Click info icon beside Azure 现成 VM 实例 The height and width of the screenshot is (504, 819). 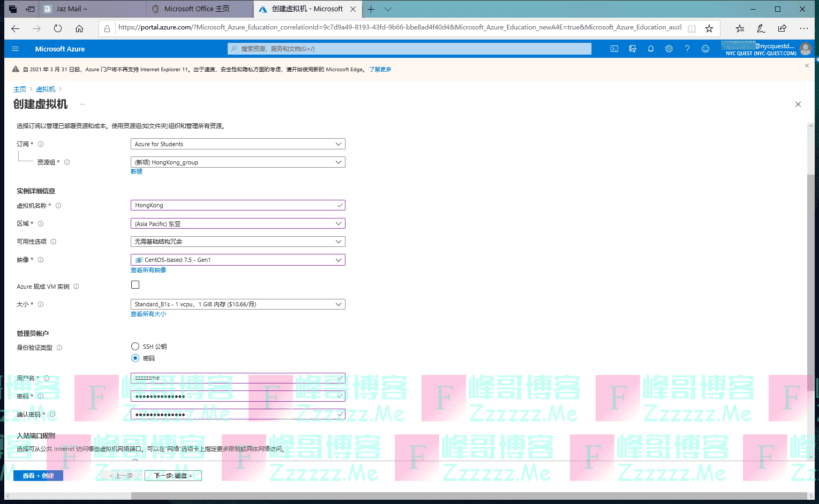point(76,287)
